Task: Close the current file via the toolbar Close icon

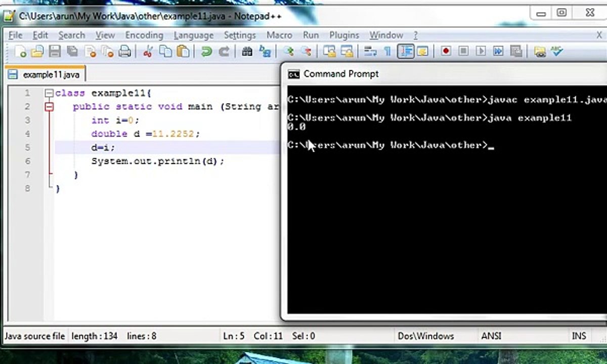Action: point(90,51)
